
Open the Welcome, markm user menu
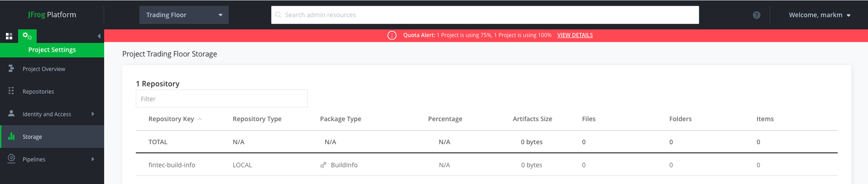819,15
